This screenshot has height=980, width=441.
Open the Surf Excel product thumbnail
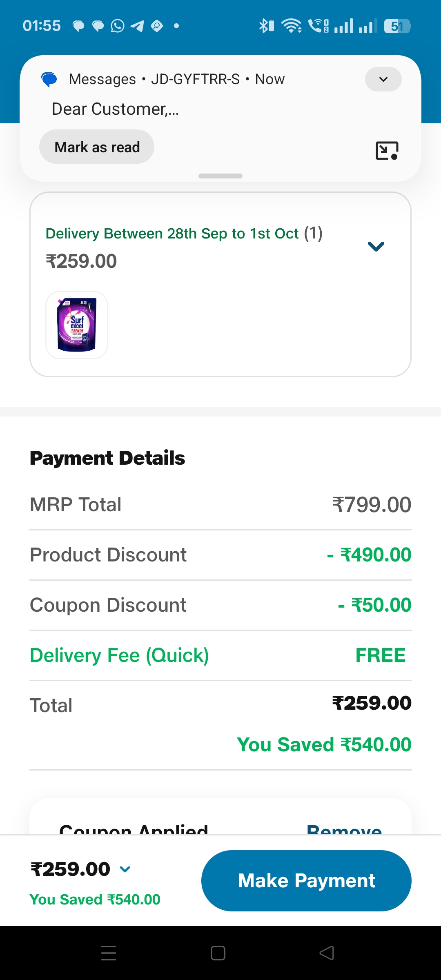tap(77, 325)
